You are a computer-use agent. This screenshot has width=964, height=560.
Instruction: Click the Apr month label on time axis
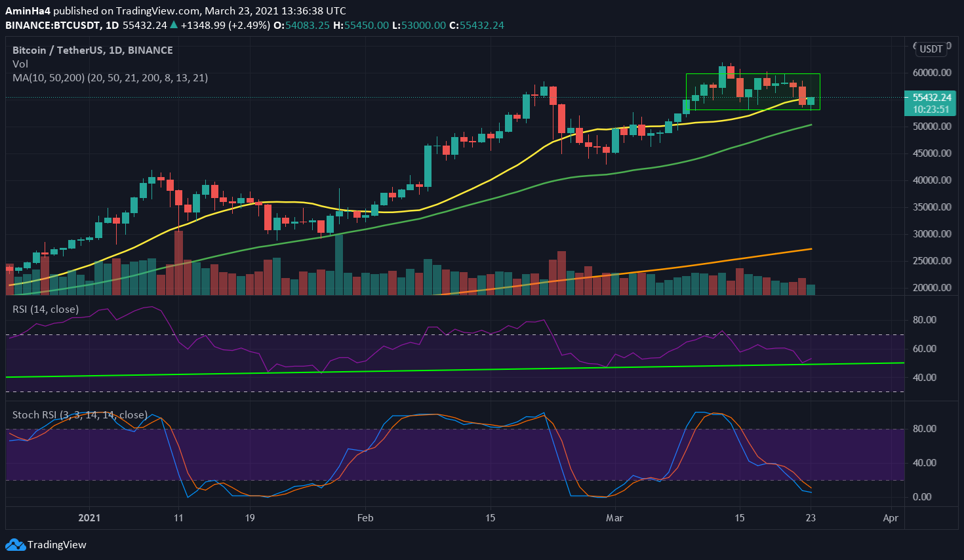[891, 518]
